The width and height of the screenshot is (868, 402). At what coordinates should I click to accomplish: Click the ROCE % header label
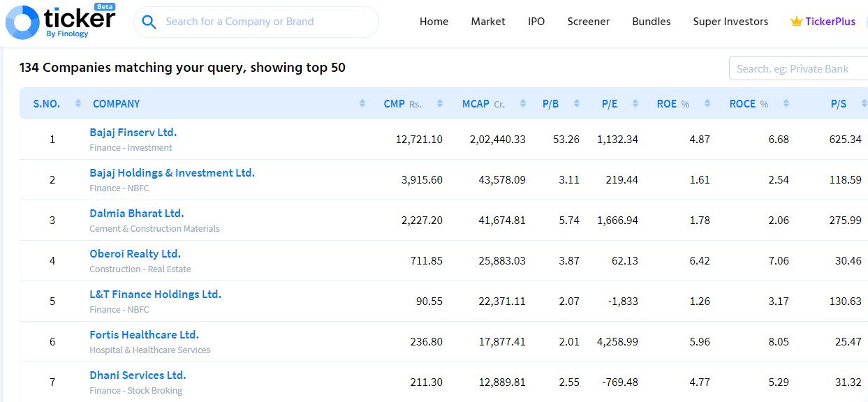[x=749, y=103]
